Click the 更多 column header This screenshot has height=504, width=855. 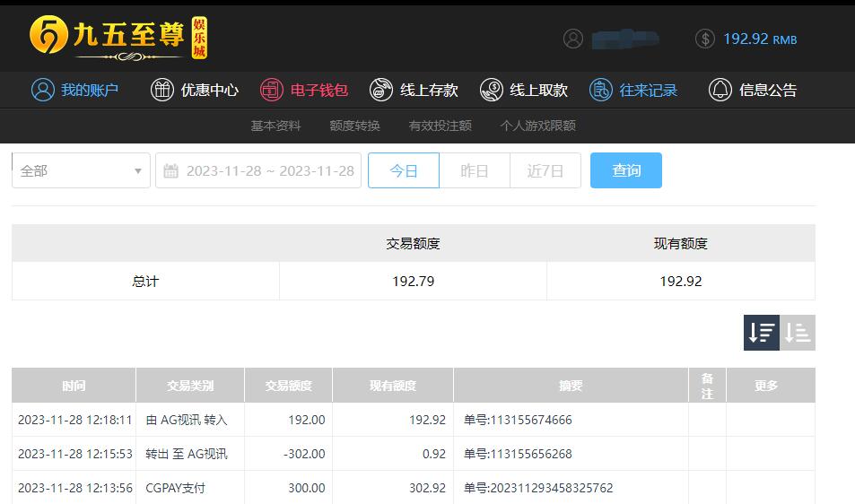point(765,386)
